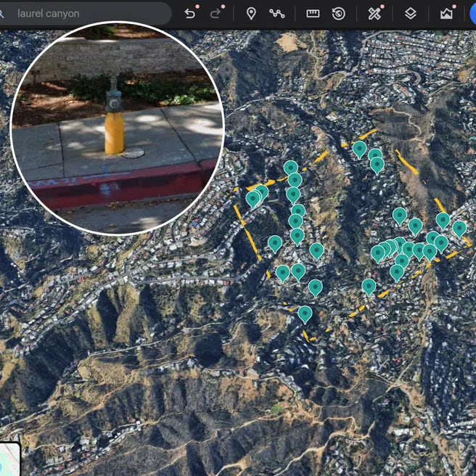
Task: Select the easternmost teal placemark pin
Action: pos(459,228)
